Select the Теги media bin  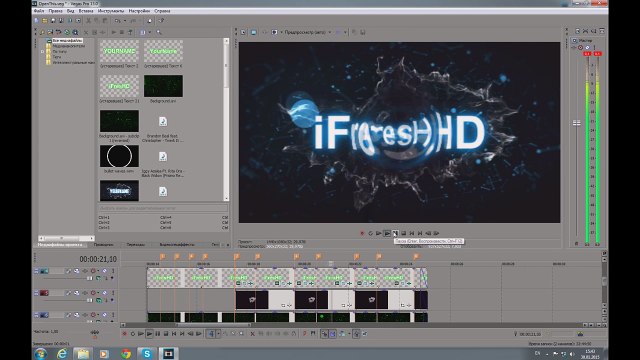point(57,57)
